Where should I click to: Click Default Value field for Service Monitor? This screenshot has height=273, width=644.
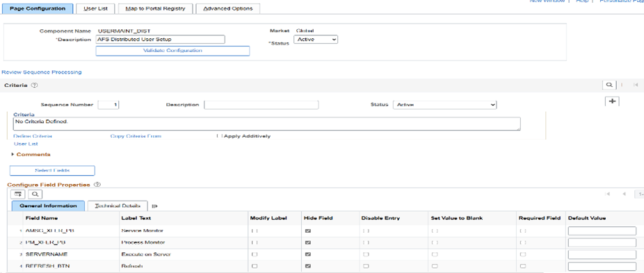coord(602,231)
